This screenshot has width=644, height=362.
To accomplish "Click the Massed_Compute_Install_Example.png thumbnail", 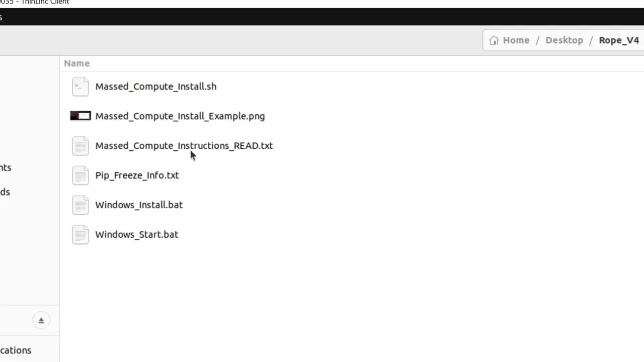I will (80, 116).
